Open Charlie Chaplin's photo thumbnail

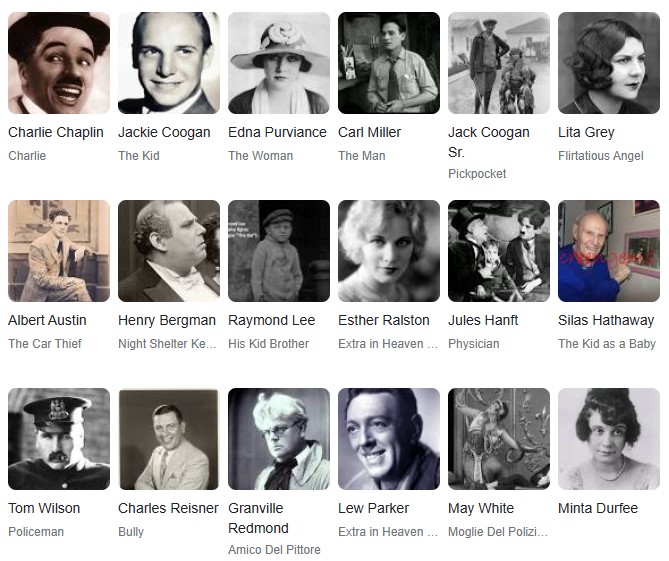59,63
